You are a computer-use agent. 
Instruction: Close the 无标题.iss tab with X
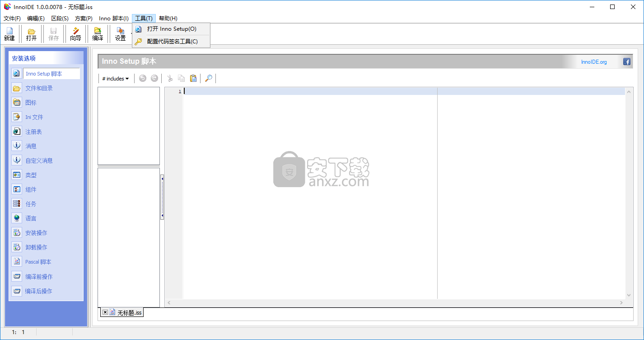coord(105,312)
